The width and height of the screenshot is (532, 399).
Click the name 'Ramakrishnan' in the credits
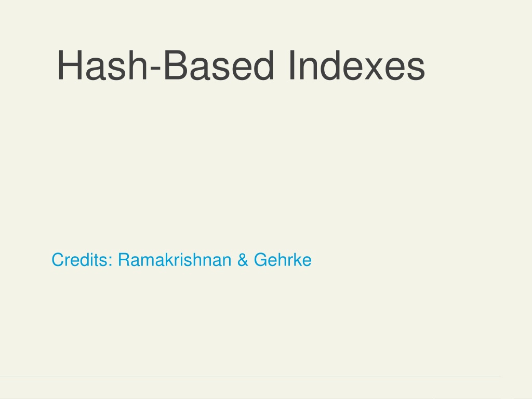point(175,260)
